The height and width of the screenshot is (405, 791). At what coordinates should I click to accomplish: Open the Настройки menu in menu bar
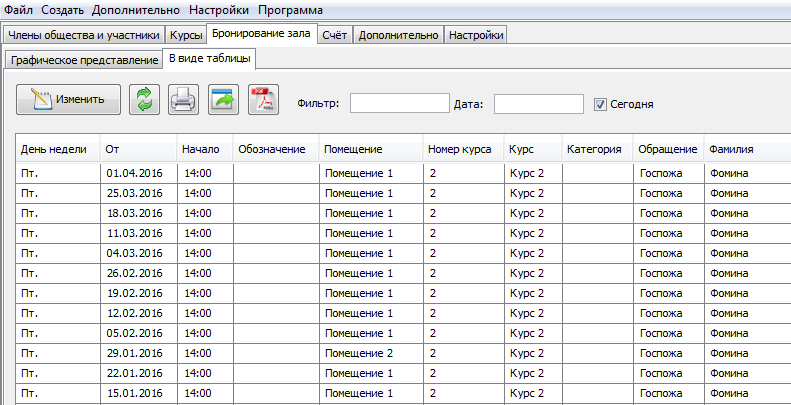[218, 10]
